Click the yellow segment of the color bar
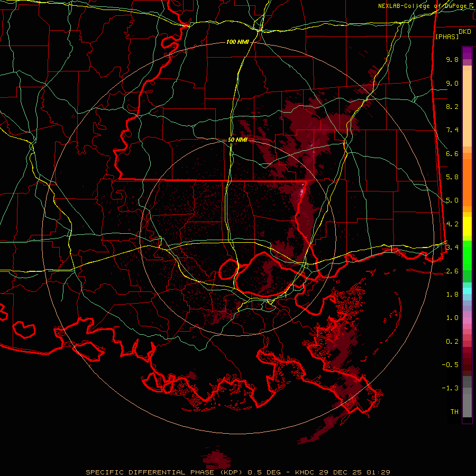Screen dimensions: 476x476 pyautogui.click(x=467, y=226)
